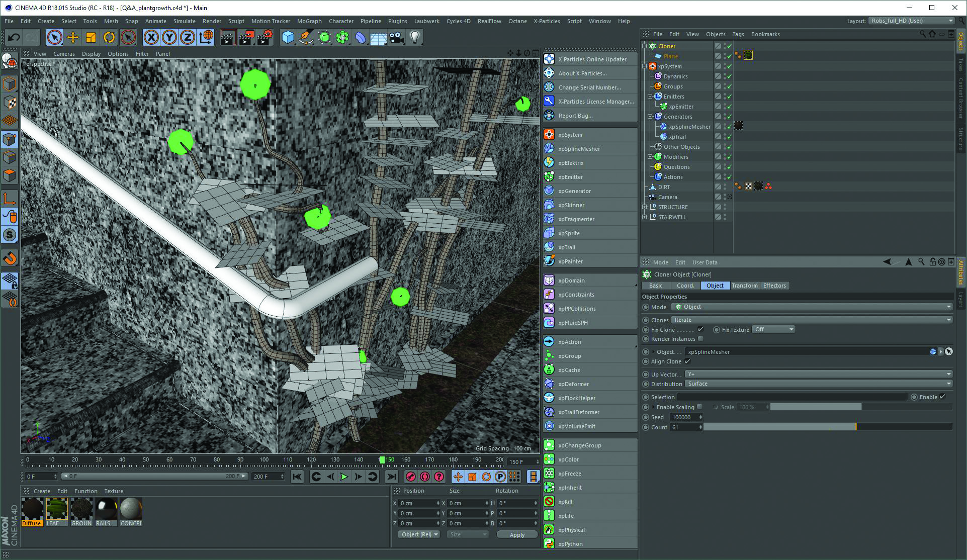Click Report Bug... entry
The image size is (967, 560).
click(x=590, y=116)
